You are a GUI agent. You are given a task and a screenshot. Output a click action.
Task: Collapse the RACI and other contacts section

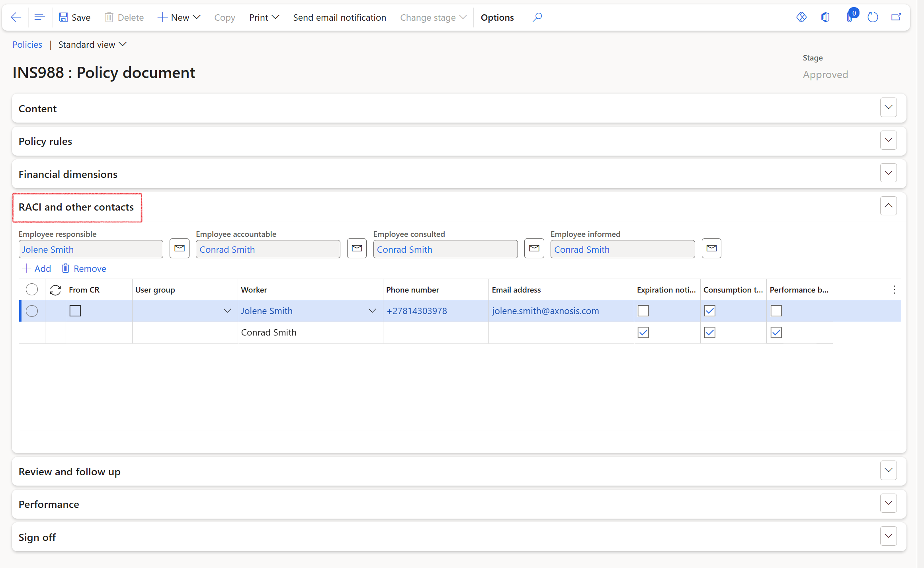889,206
